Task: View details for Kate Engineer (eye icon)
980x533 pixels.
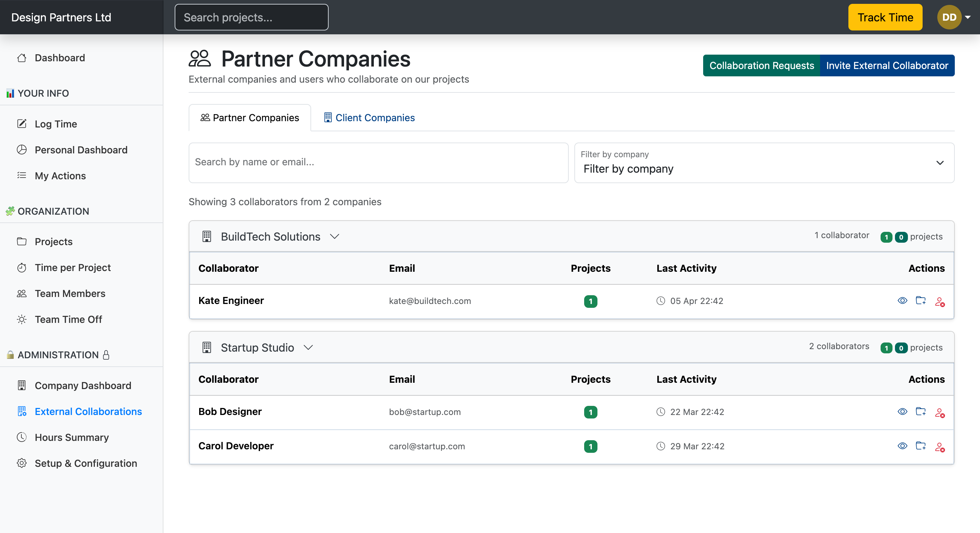Action: click(x=902, y=301)
